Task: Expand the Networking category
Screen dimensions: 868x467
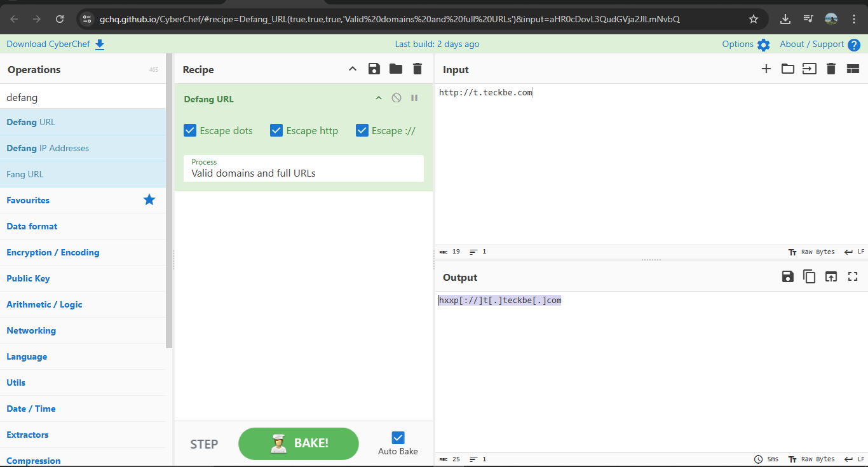Action: tap(83, 330)
